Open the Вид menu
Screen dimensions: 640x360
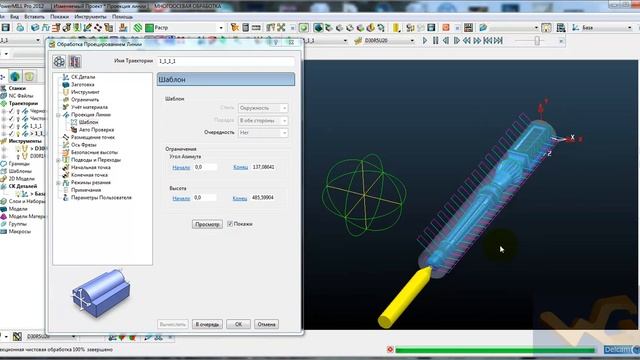pyautogui.click(x=14, y=17)
